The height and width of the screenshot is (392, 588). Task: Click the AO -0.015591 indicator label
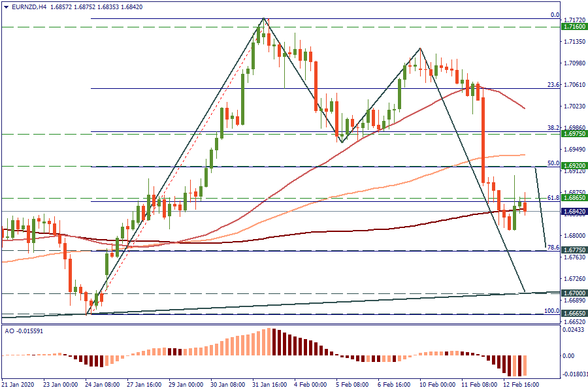point(25,331)
